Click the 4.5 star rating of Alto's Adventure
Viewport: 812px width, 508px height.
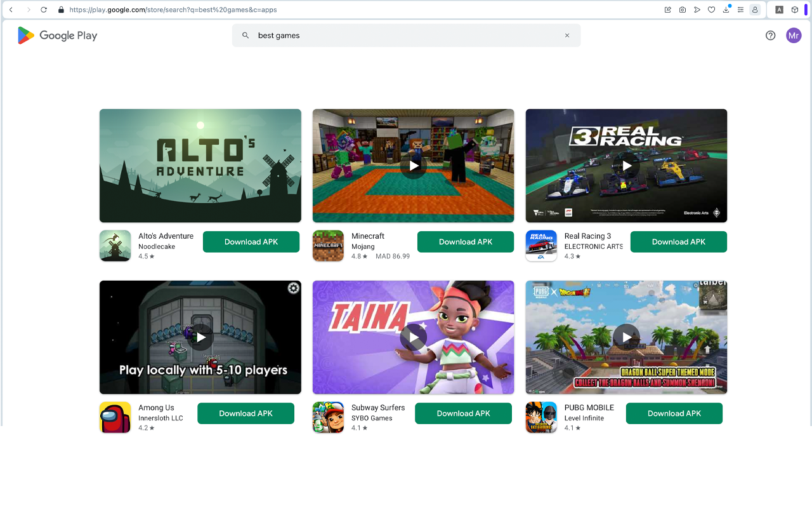(147, 257)
